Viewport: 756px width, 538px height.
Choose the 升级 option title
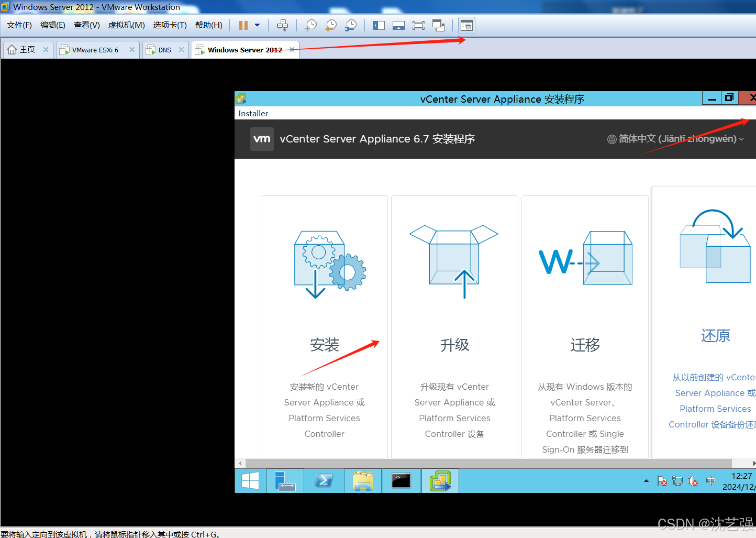455,345
